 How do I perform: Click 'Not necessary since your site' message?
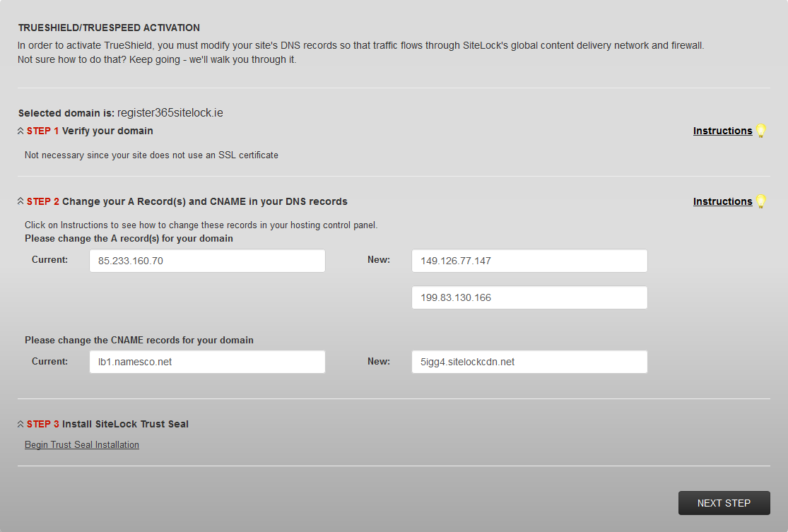151,155
